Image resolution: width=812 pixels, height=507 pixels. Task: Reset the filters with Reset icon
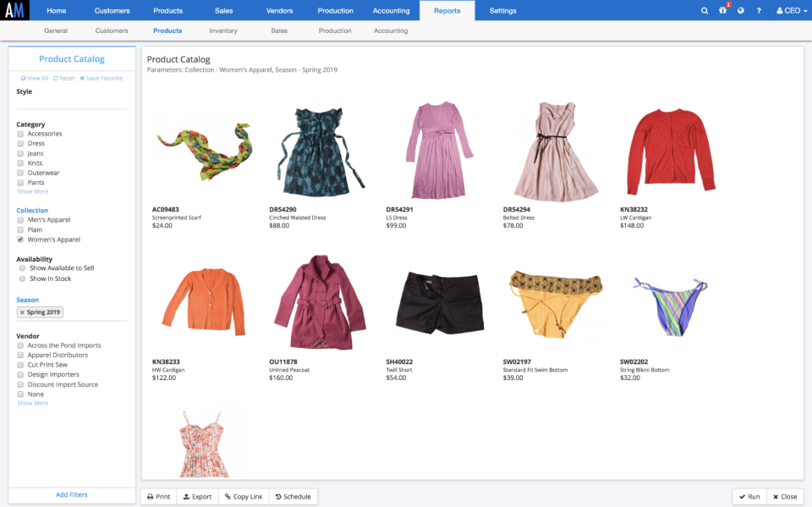(63, 78)
